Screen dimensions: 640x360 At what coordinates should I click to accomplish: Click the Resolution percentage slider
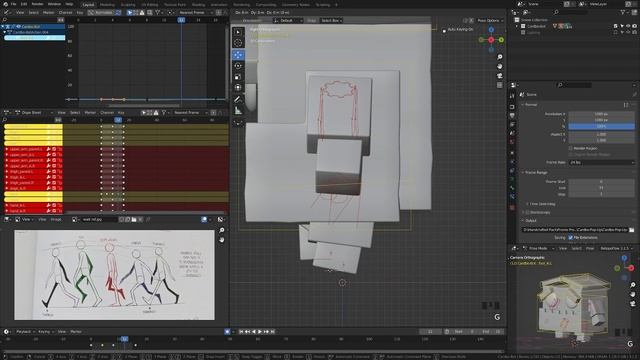tap(602, 127)
